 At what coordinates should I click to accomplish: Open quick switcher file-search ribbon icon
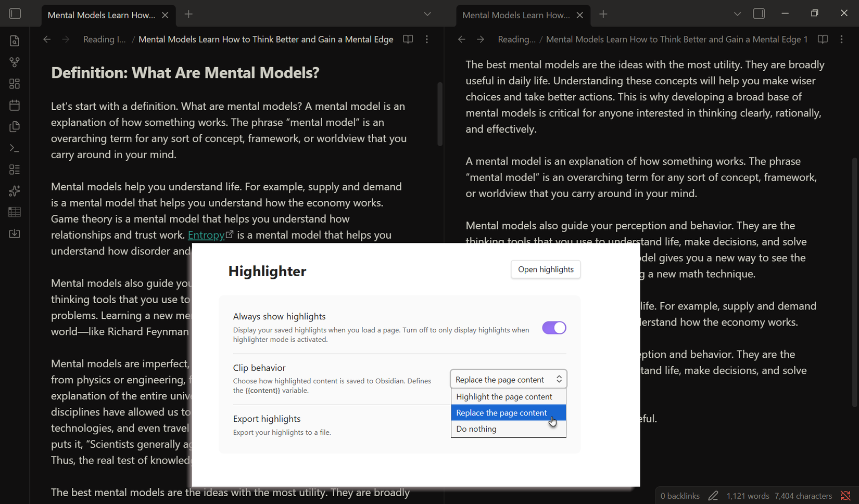15,41
